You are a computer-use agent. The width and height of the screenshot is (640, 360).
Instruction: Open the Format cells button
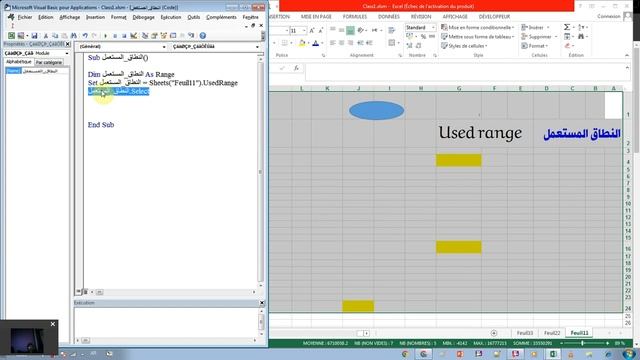(x=535, y=46)
